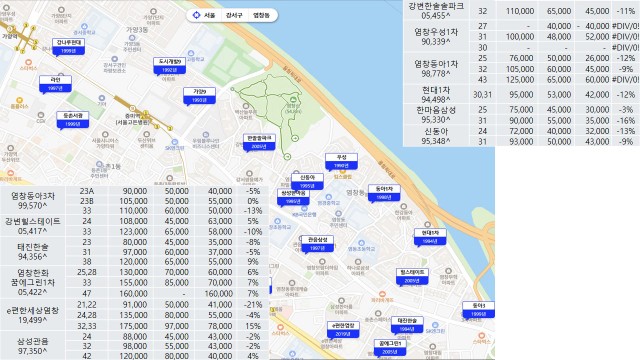Open the 라인 1997년 apartment marker
The width and height of the screenshot is (640, 360).
[x=56, y=84]
